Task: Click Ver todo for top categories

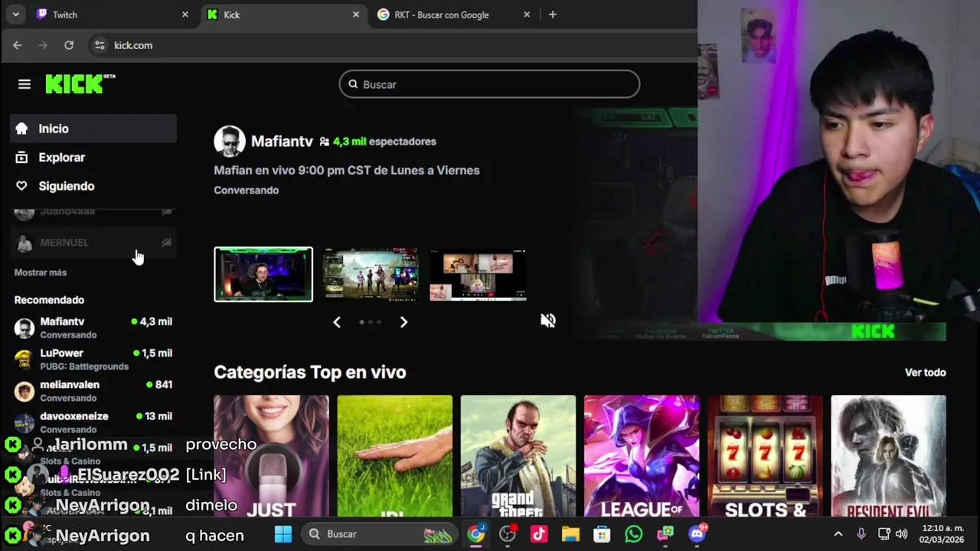Action: [x=926, y=373]
